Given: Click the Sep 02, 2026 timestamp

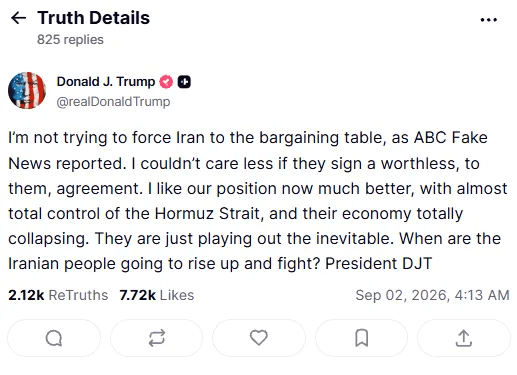Looking at the screenshot, I should tap(432, 295).
